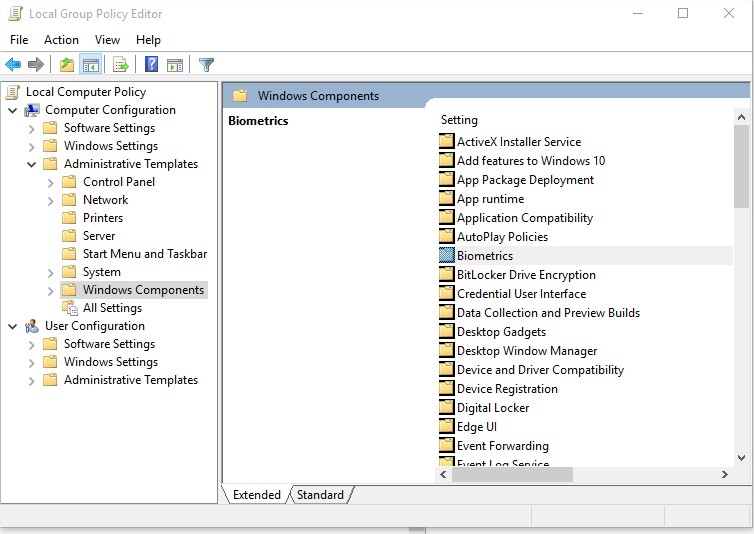Viewport: 754px width, 534px height.
Task: Click the All Settings icon in tree
Action: point(70,308)
